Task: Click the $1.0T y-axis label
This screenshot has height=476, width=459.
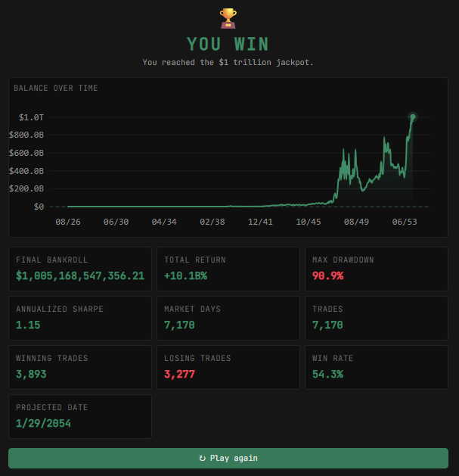Action: pyautogui.click(x=31, y=117)
